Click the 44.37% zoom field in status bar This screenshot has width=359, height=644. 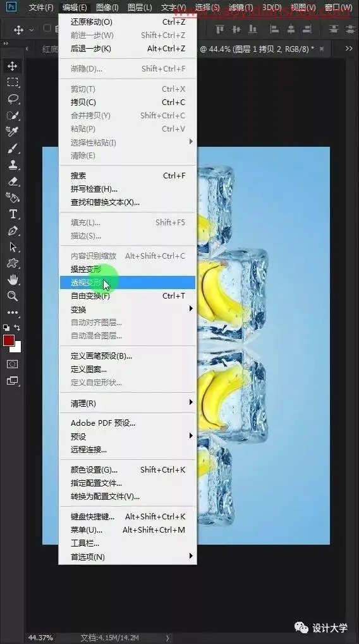40,638
